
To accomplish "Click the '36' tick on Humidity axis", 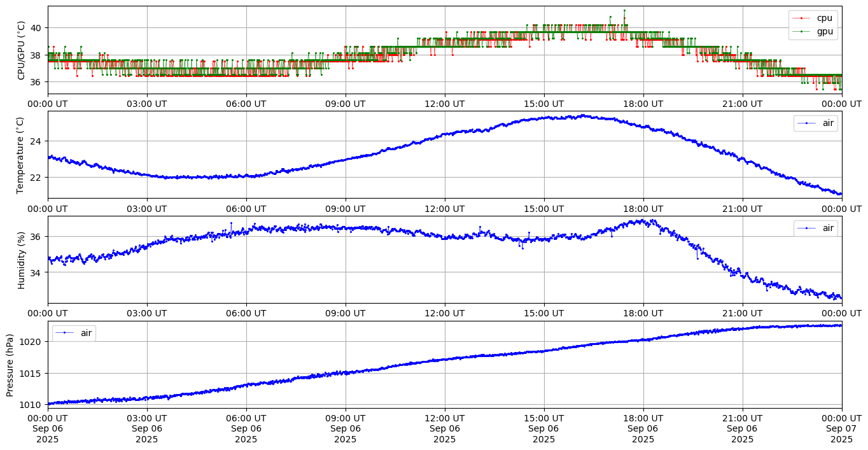I will click(38, 237).
